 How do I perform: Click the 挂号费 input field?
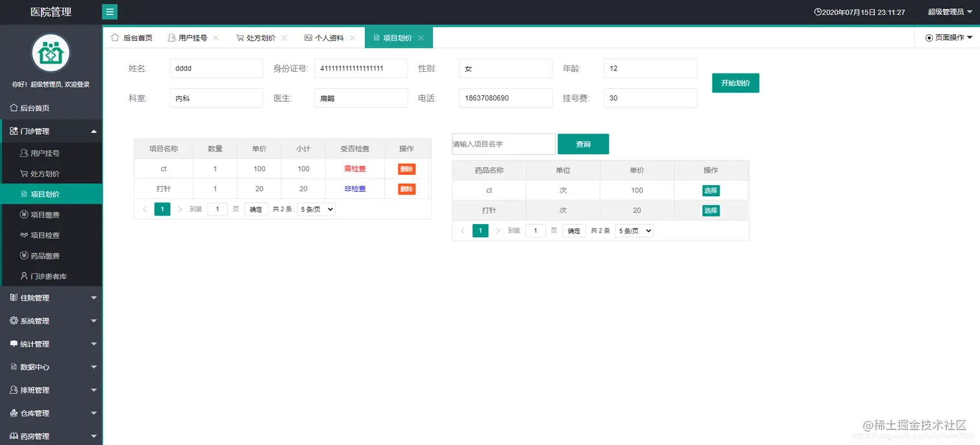(x=650, y=98)
